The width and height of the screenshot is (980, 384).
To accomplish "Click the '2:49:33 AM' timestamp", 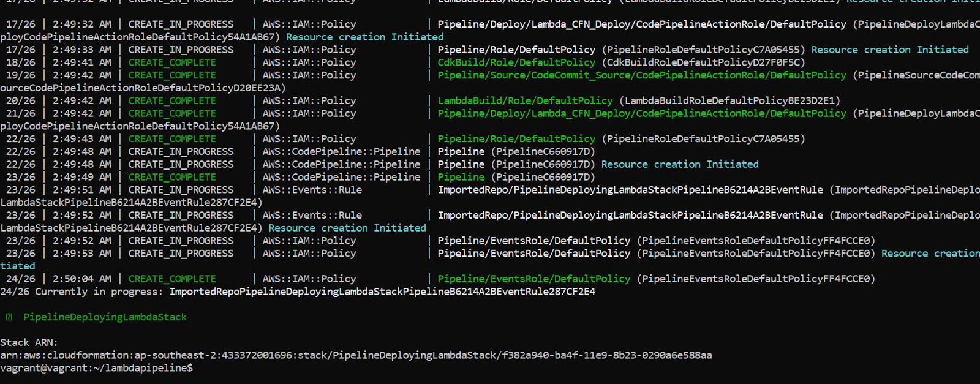I will [81, 50].
